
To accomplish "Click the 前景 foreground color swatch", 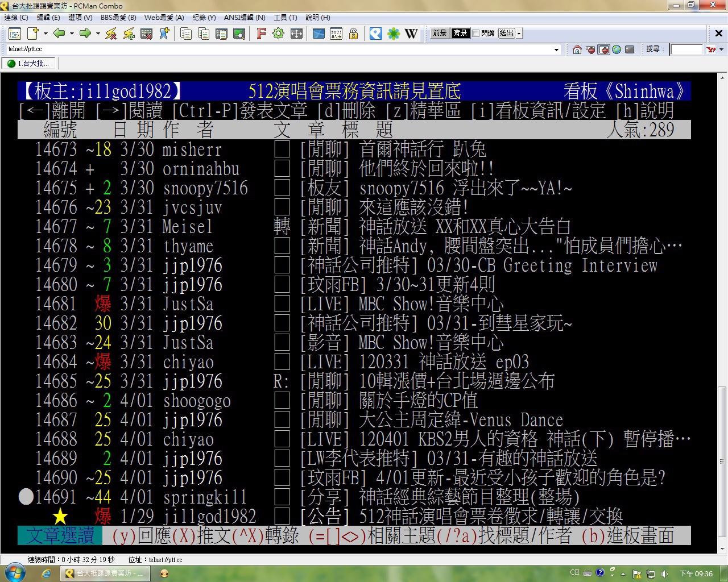I will pos(440,33).
